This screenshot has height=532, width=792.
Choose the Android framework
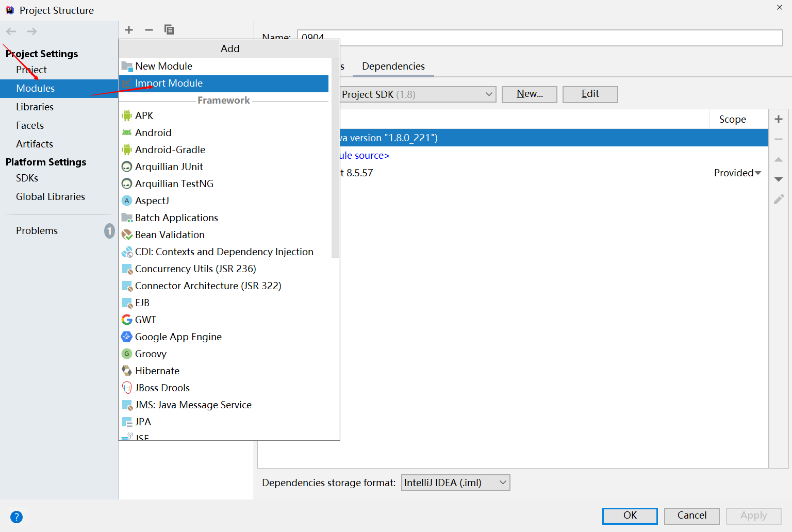pyautogui.click(x=224, y=132)
